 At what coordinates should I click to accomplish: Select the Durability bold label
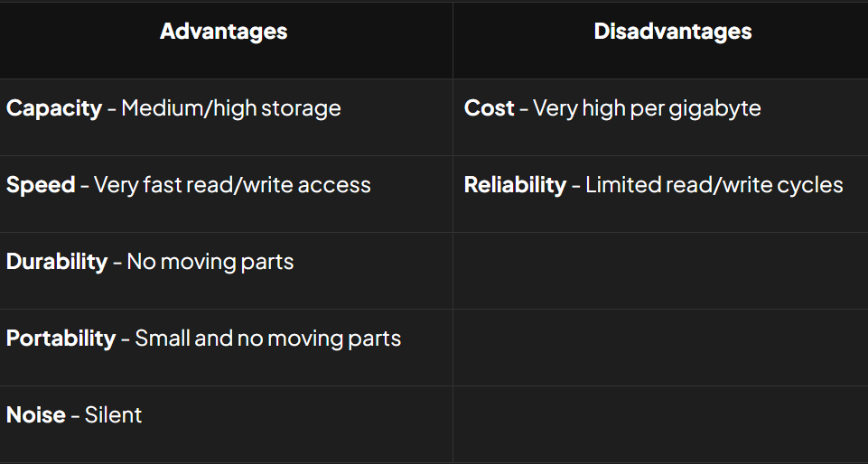coord(57,262)
